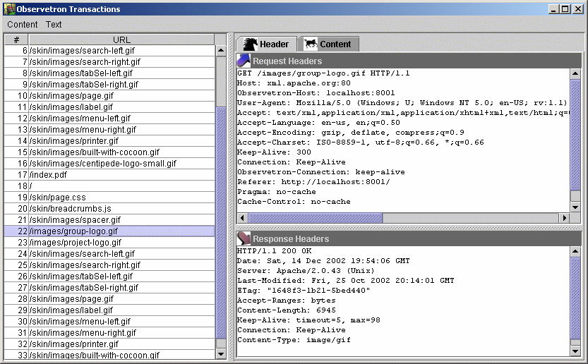The image size is (588, 364).
Task: Open the Text menu
Action: click(54, 24)
